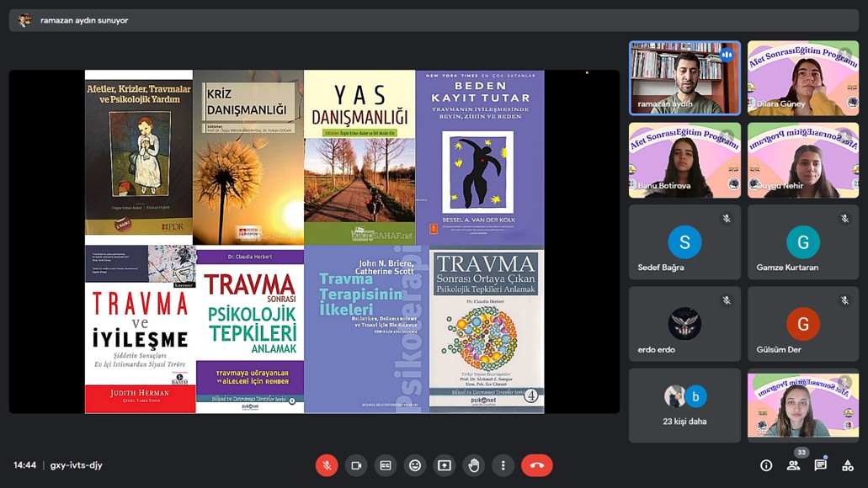Click the erdo erdo muted mic icon
The width and height of the screenshot is (868, 488).
727,300
